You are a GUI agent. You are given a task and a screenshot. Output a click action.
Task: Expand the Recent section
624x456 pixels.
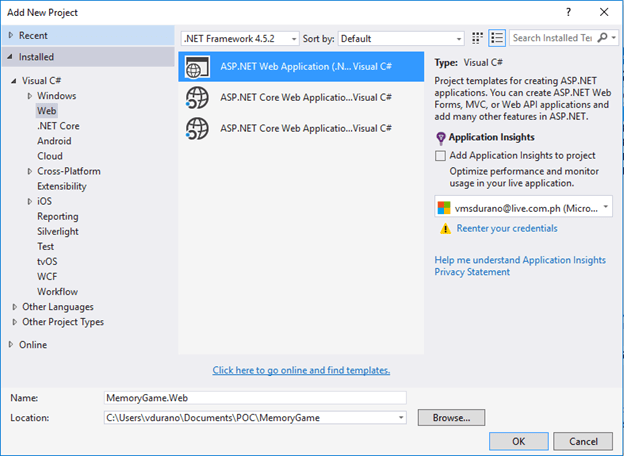11,35
